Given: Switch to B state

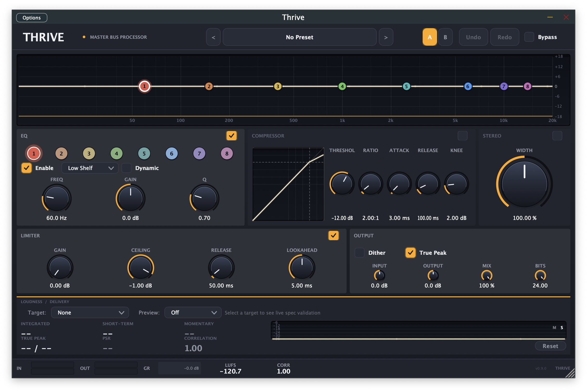Looking at the screenshot, I should pyautogui.click(x=445, y=37).
